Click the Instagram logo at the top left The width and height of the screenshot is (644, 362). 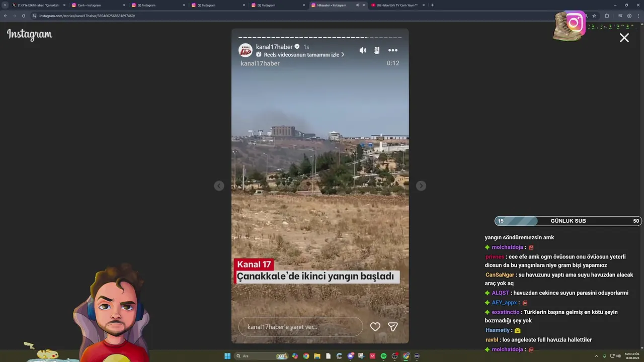30,35
